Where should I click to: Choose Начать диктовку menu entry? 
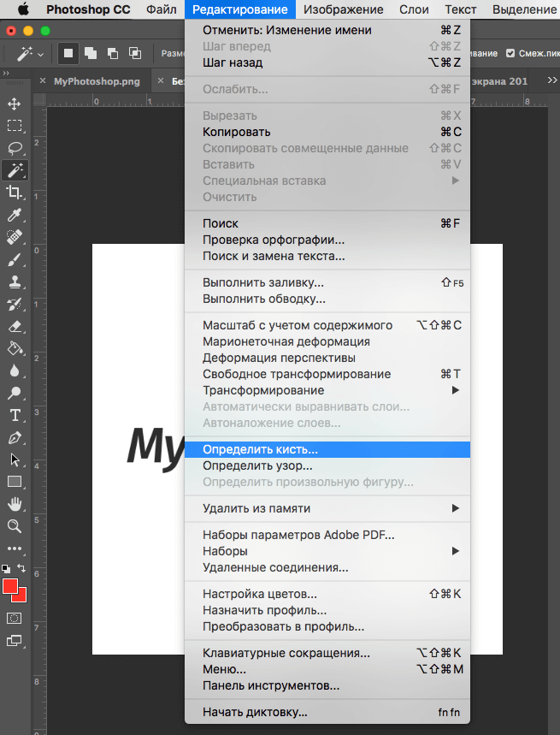pos(327,712)
